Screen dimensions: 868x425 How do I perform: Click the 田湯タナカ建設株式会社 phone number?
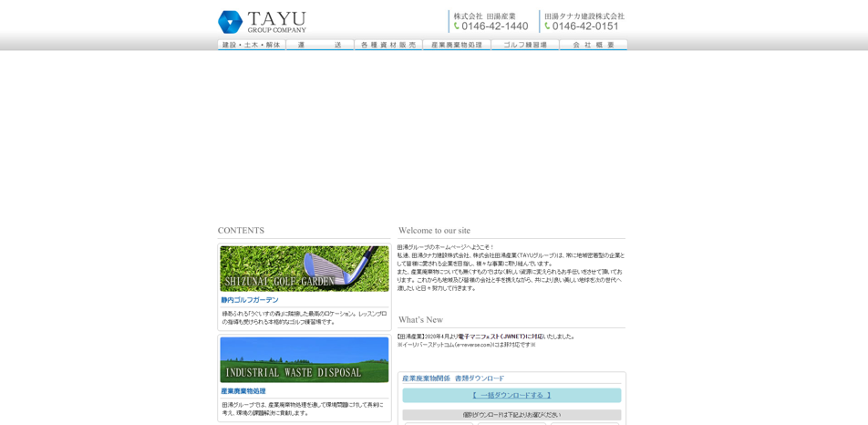(585, 26)
